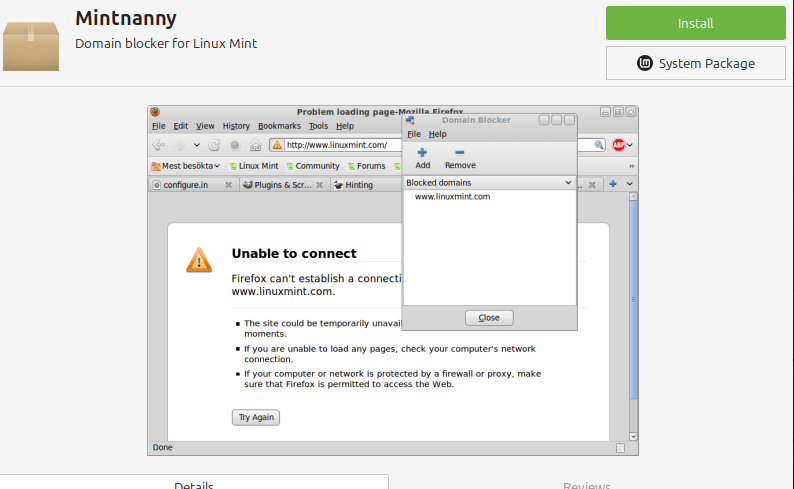The height and width of the screenshot is (489, 794).
Task: Click the Unable to connect heading
Action: tap(294, 254)
